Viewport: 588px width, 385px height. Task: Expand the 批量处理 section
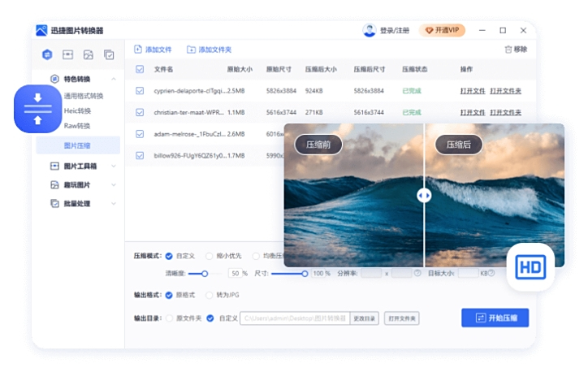point(114,204)
